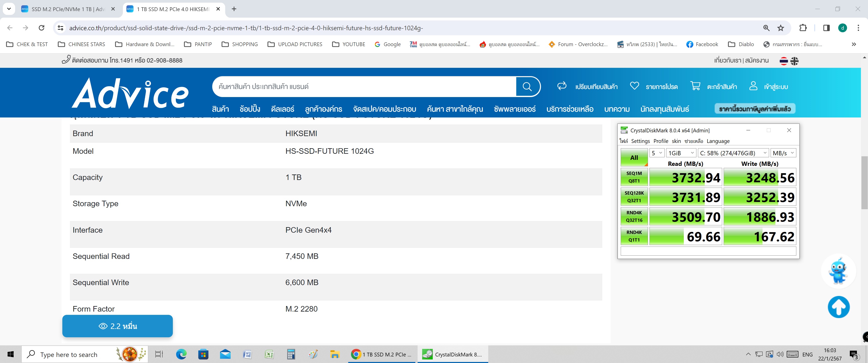Open the YOUTUBE bookmark folder

coord(348,44)
